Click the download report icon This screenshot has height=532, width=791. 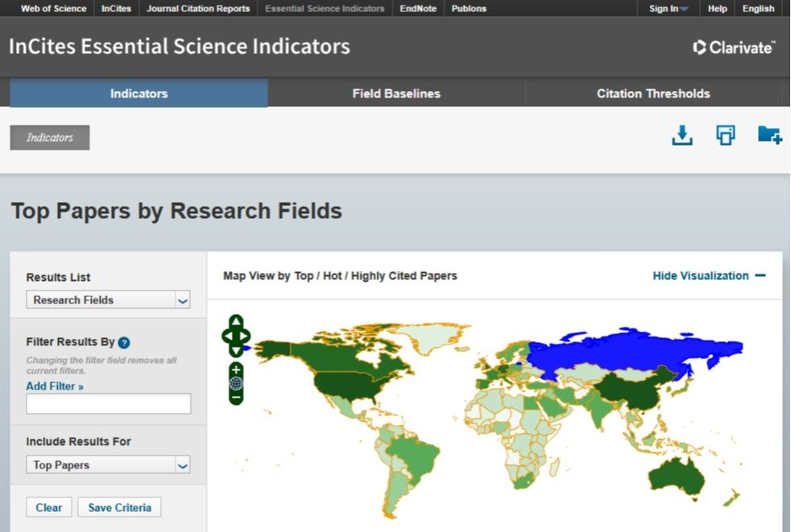coord(682,136)
